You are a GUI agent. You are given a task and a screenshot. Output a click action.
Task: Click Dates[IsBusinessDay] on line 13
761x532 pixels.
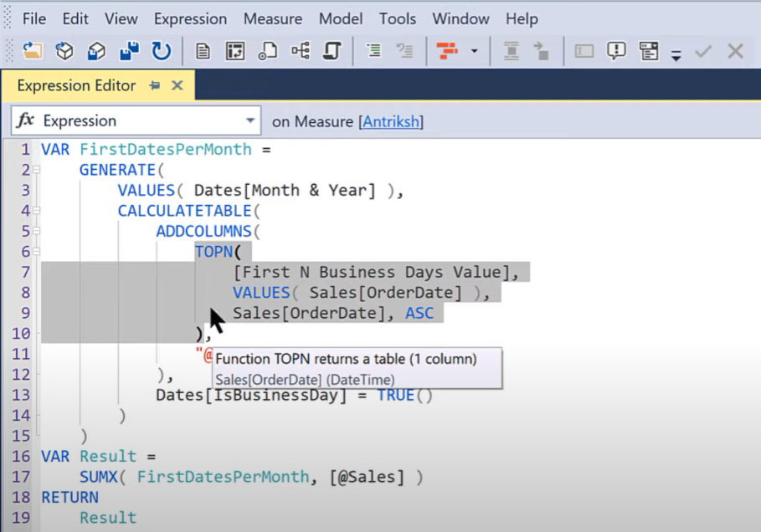251,395
